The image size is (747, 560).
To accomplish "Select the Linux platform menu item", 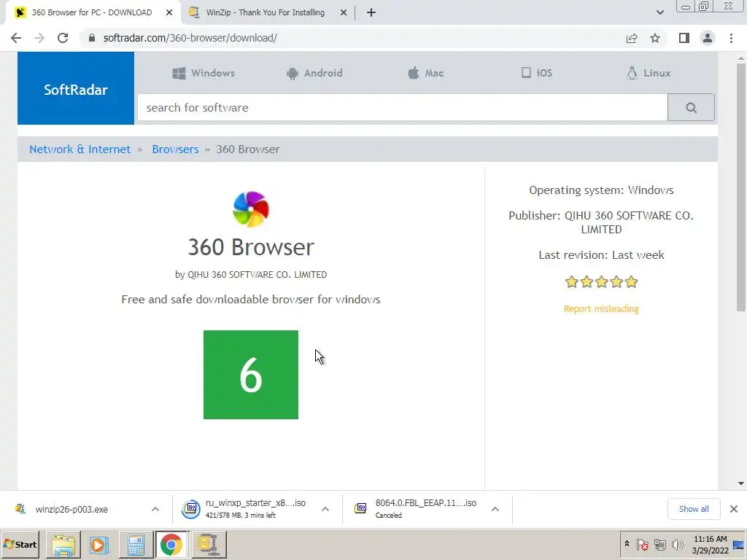I will pyautogui.click(x=649, y=73).
